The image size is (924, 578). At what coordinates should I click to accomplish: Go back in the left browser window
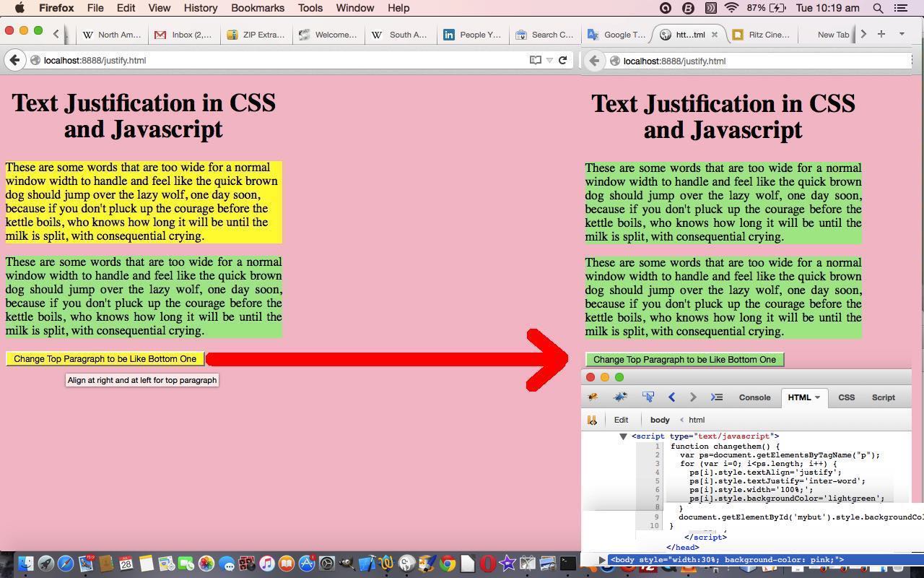coord(14,60)
